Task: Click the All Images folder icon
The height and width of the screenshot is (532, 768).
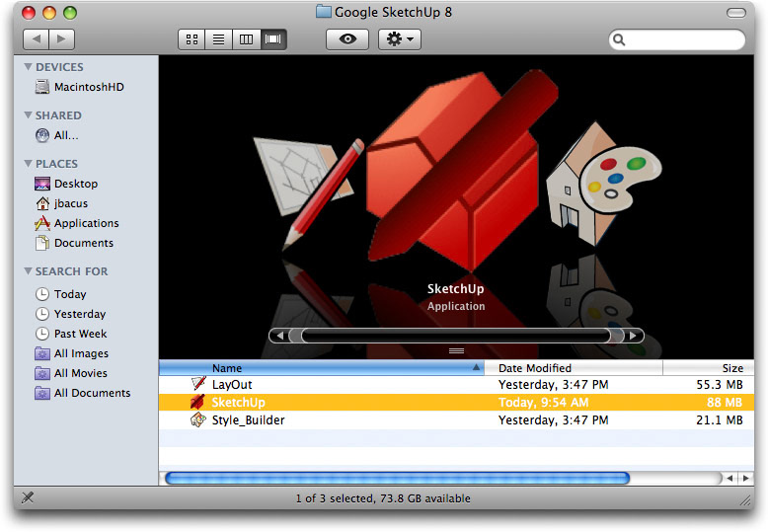Action: tap(42, 353)
